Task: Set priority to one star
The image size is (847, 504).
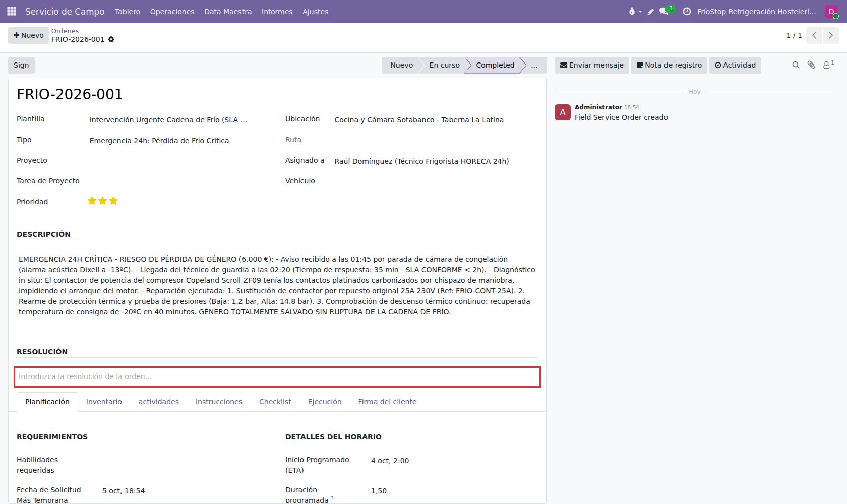Action: [x=92, y=201]
